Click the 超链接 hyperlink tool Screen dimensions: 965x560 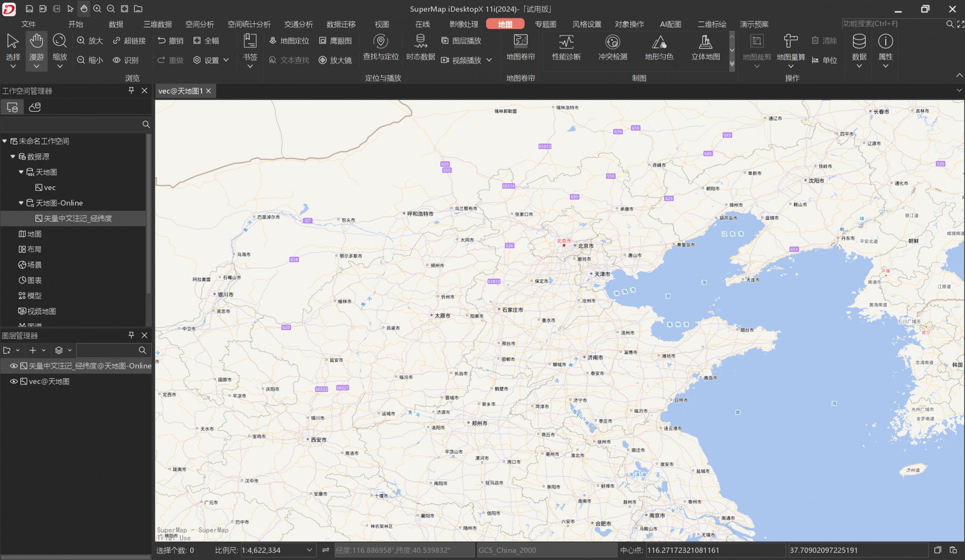coord(129,41)
